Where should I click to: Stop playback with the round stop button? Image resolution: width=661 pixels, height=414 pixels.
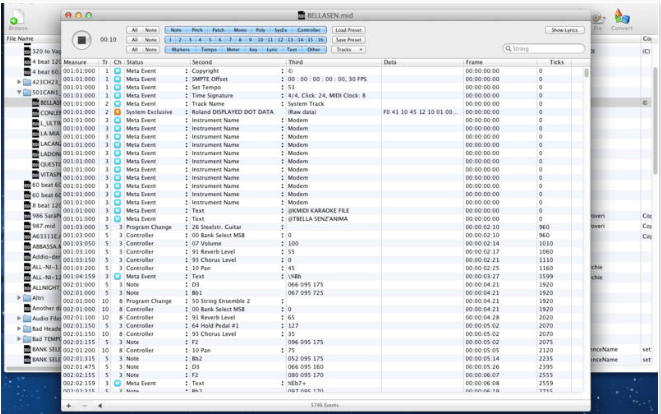click(82, 40)
